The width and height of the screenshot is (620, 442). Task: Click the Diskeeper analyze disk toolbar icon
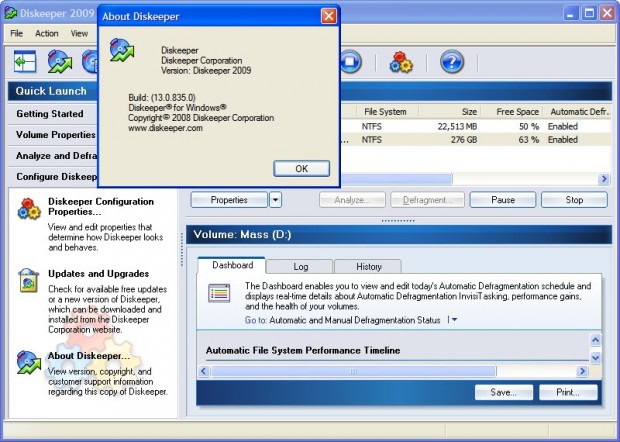point(60,62)
